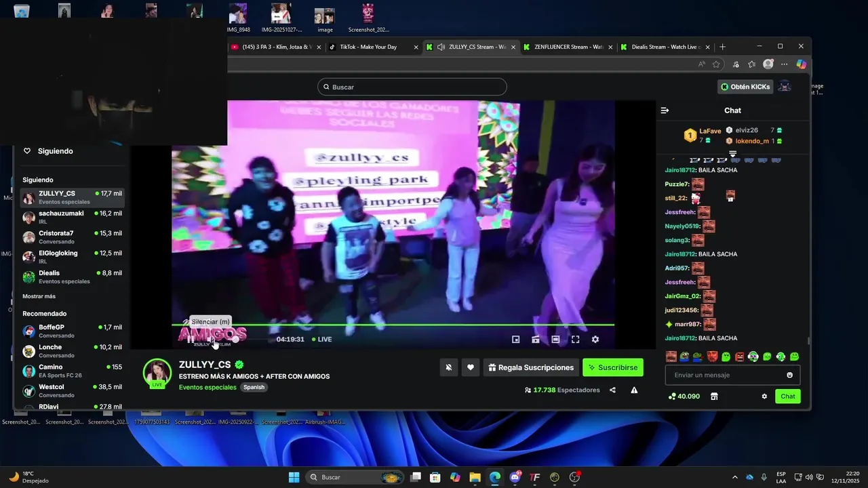Open recommended channel BoffeGP
The height and width of the screenshot is (488, 868).
point(72,331)
